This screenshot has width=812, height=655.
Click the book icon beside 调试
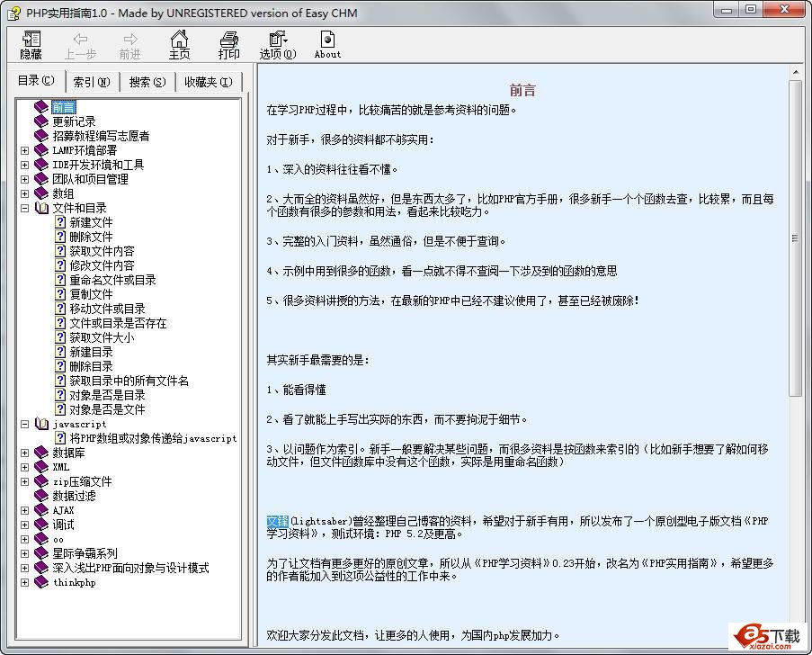(x=41, y=525)
